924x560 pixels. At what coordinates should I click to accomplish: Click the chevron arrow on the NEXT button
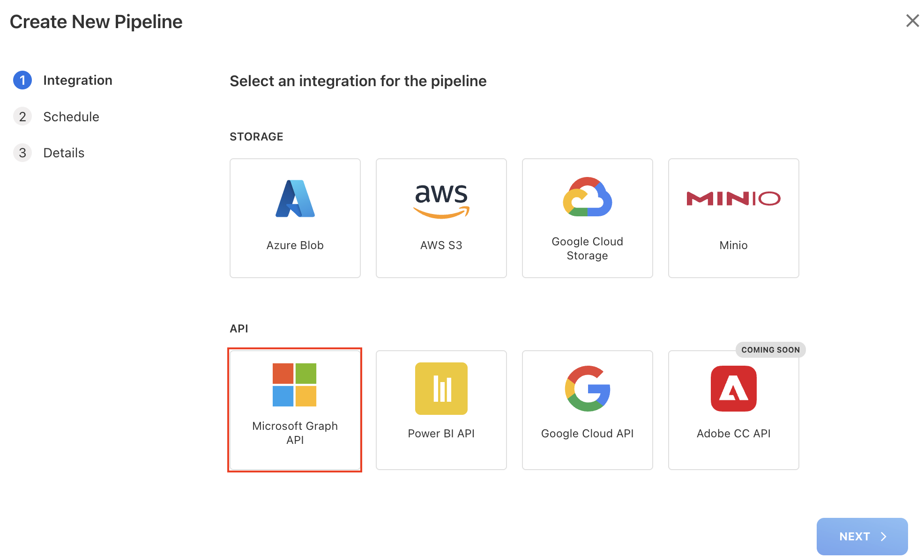(884, 537)
